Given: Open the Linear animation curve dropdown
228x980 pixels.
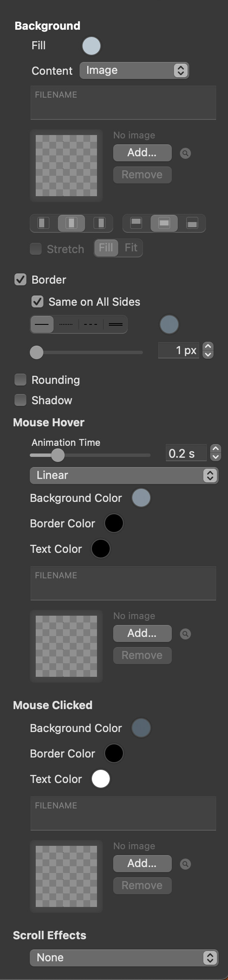Looking at the screenshot, I should [x=124, y=476].
